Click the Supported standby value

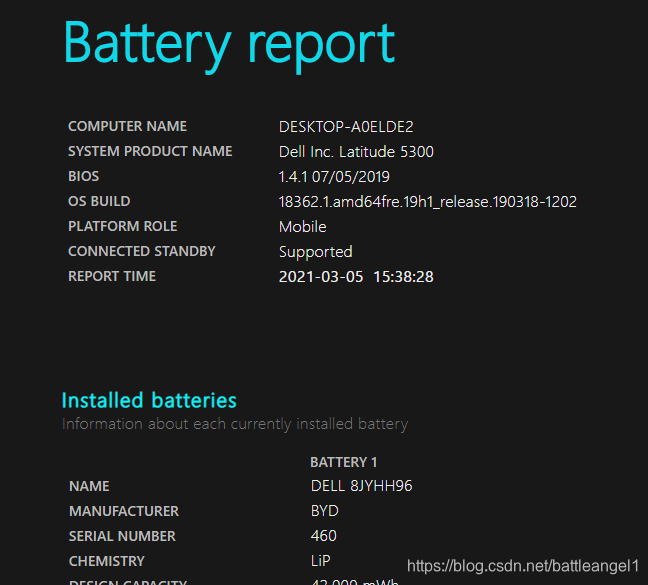(316, 252)
